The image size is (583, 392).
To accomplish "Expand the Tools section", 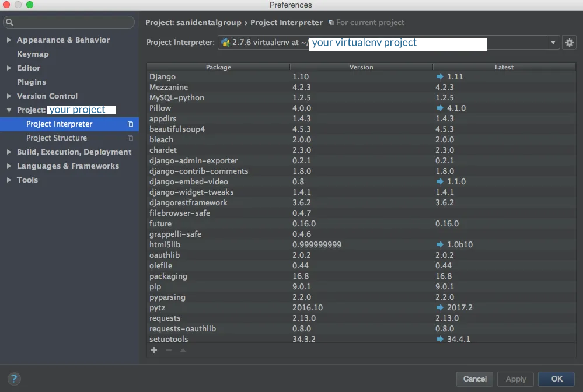I will point(9,180).
